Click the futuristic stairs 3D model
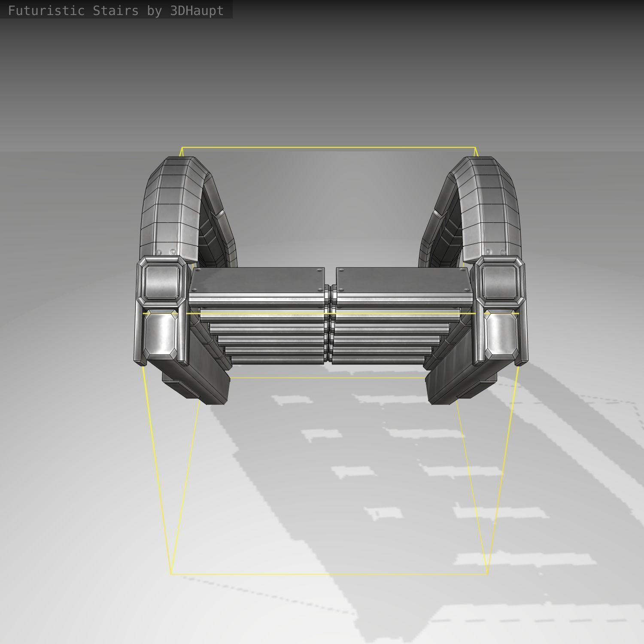644x644 pixels. pos(331,281)
